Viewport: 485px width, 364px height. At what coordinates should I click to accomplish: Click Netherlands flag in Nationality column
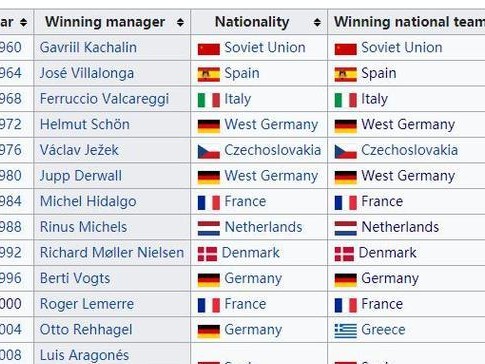[209, 228]
